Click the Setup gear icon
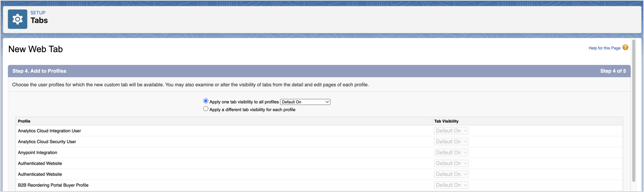This screenshot has height=192, width=644. click(x=18, y=19)
